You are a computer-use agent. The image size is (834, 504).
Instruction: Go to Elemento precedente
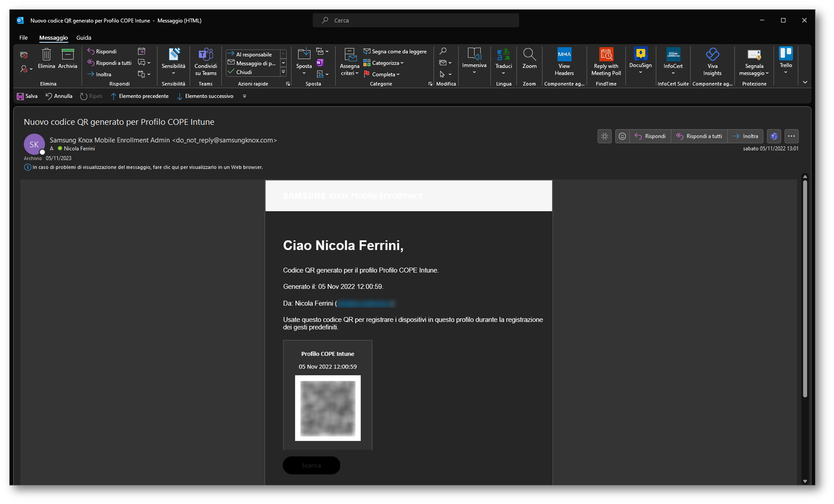pos(140,96)
